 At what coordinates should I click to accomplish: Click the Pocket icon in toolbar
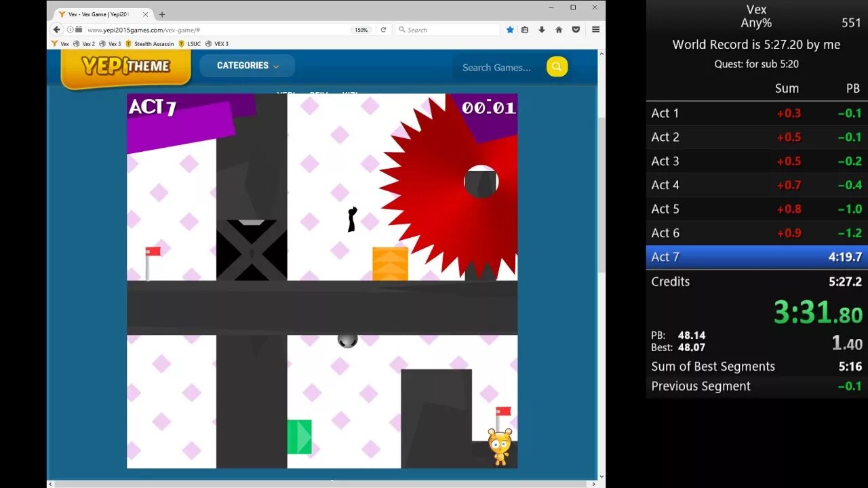point(576,30)
